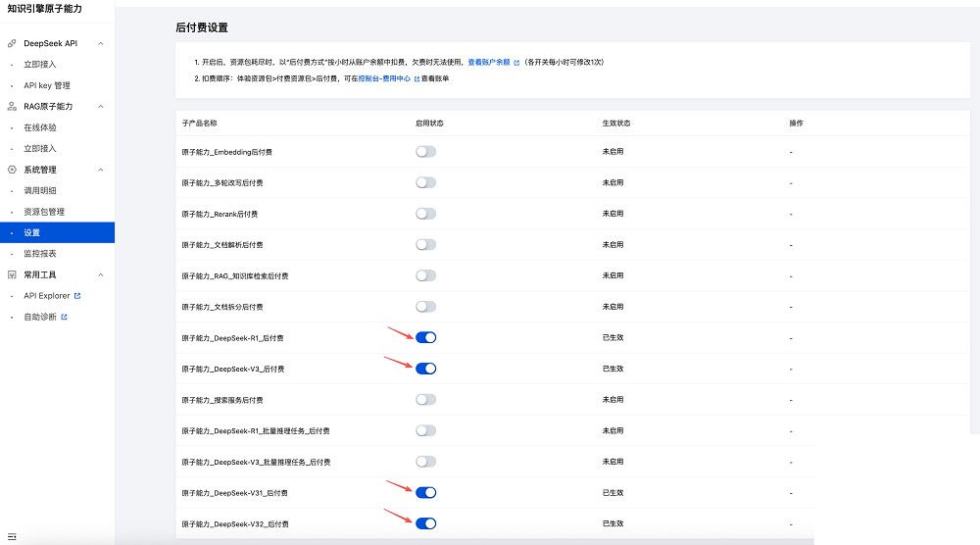The width and height of the screenshot is (980, 545).
Task: Click the 系统管理 gear icon
Action: pos(12,170)
